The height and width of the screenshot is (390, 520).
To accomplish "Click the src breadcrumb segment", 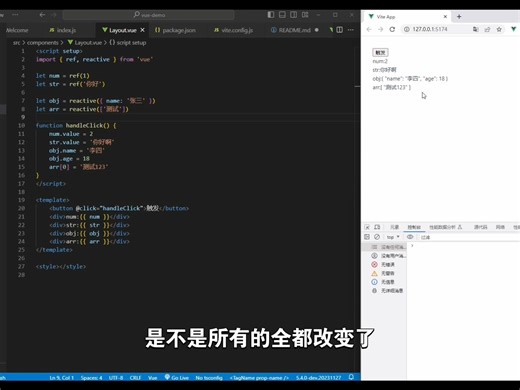I will click(x=16, y=43).
